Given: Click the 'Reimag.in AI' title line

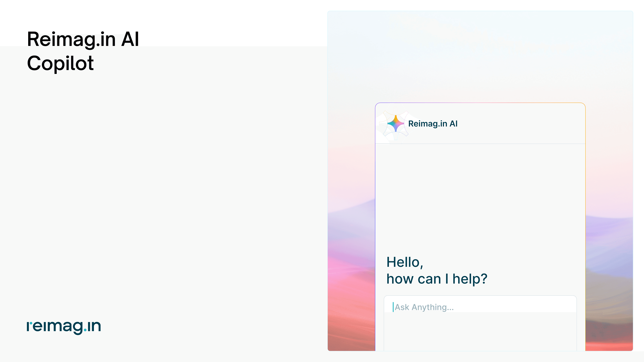Looking at the screenshot, I should (x=83, y=39).
